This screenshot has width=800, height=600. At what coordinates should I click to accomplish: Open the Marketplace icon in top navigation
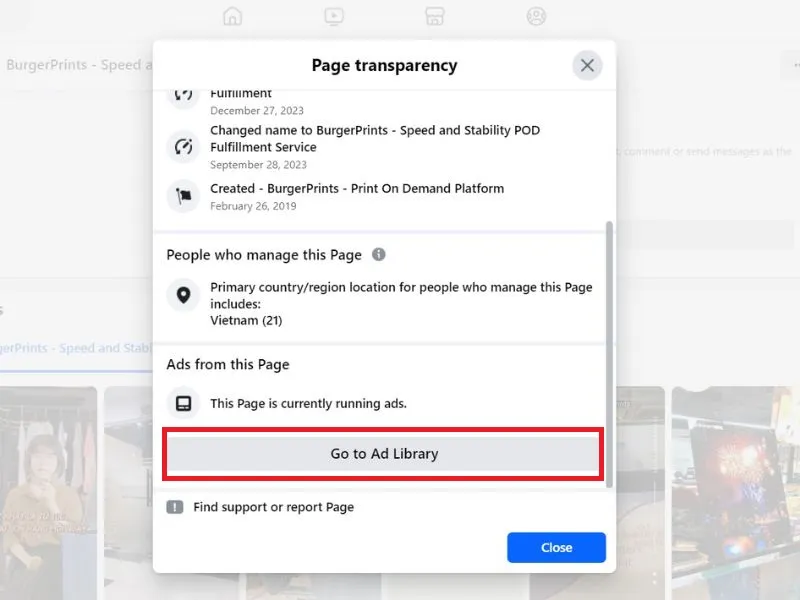(435, 16)
